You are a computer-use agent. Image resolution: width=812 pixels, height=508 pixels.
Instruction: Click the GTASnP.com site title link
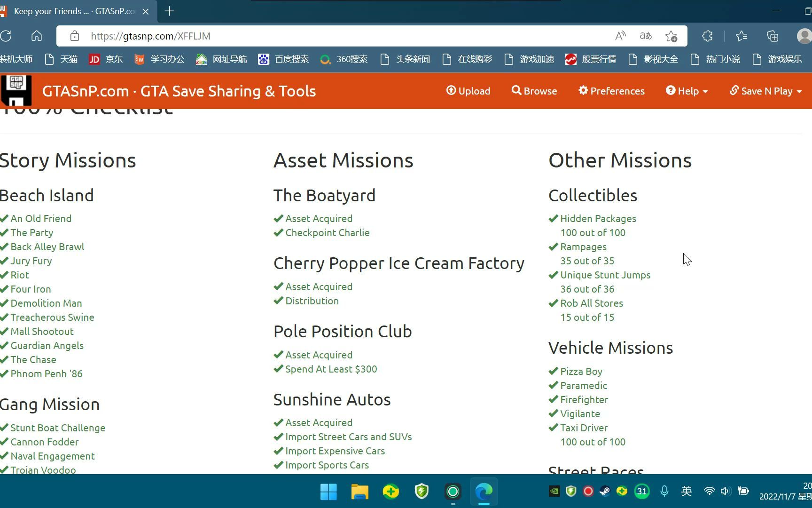pos(179,91)
